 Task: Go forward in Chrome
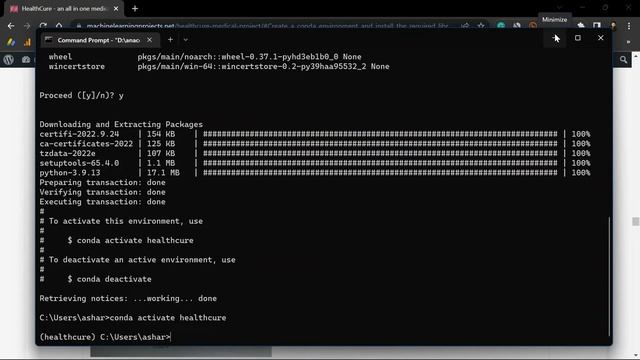(x=27, y=26)
